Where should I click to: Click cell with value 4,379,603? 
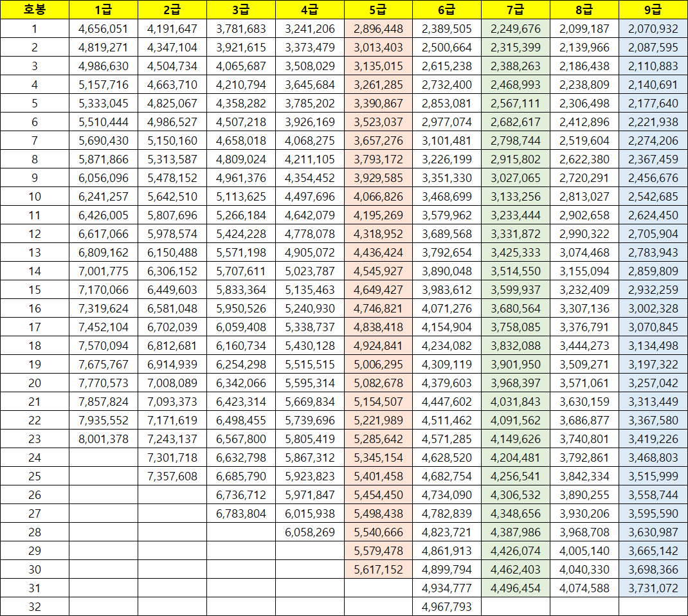447,383
